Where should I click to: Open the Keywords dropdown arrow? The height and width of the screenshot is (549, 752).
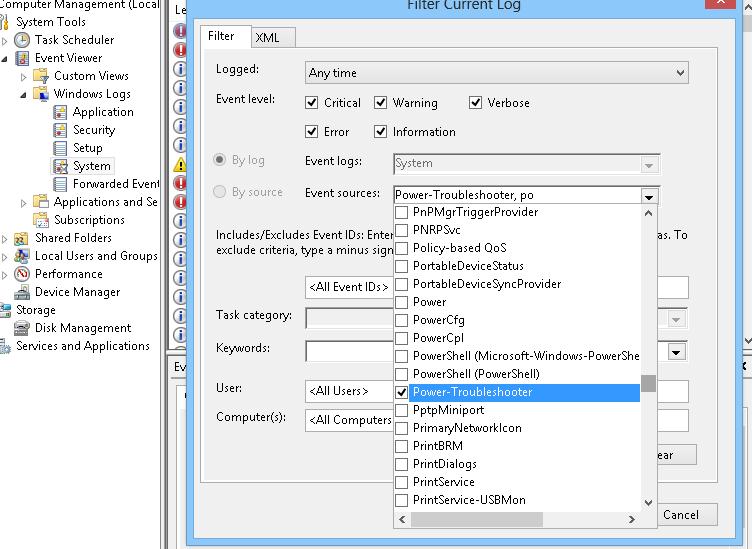click(x=676, y=353)
